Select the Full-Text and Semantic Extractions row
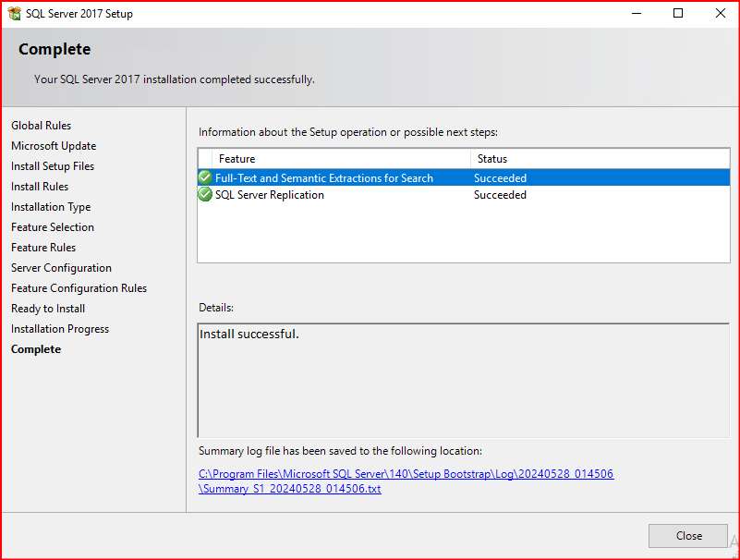The width and height of the screenshot is (740, 560). click(464, 178)
